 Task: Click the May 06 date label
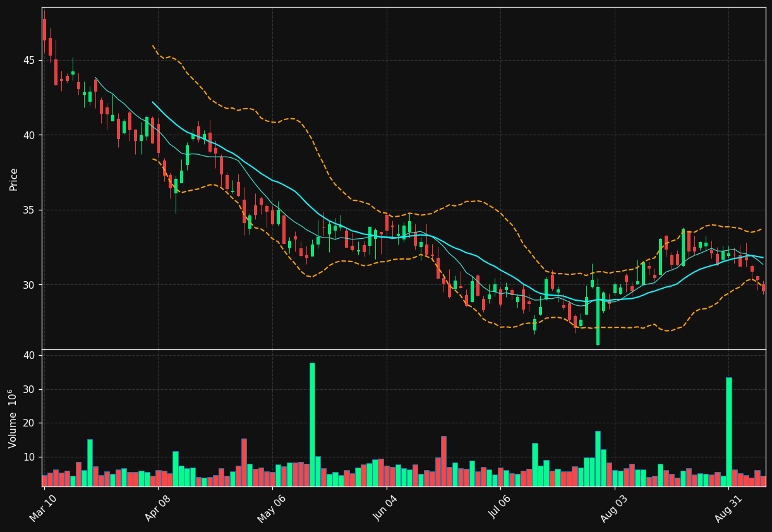click(x=272, y=507)
